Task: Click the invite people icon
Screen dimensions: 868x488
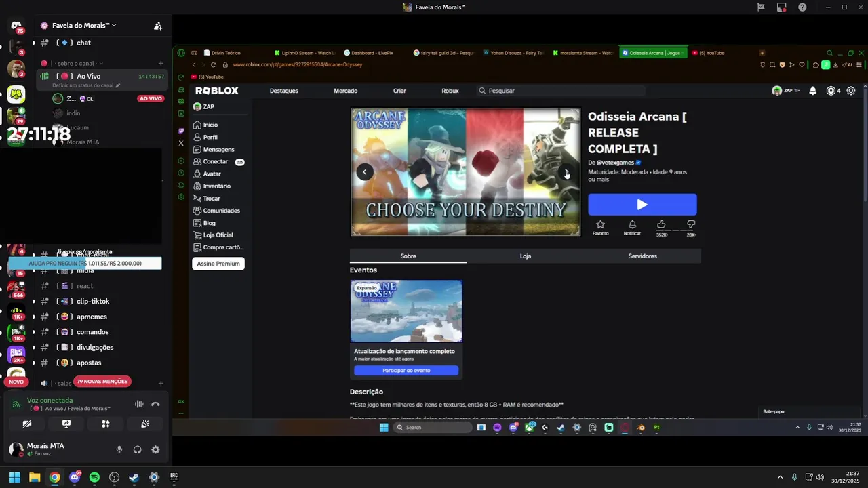Action: (157, 26)
